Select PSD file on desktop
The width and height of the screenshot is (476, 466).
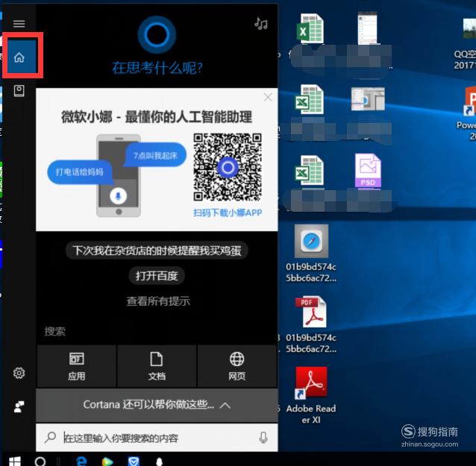tap(368, 171)
